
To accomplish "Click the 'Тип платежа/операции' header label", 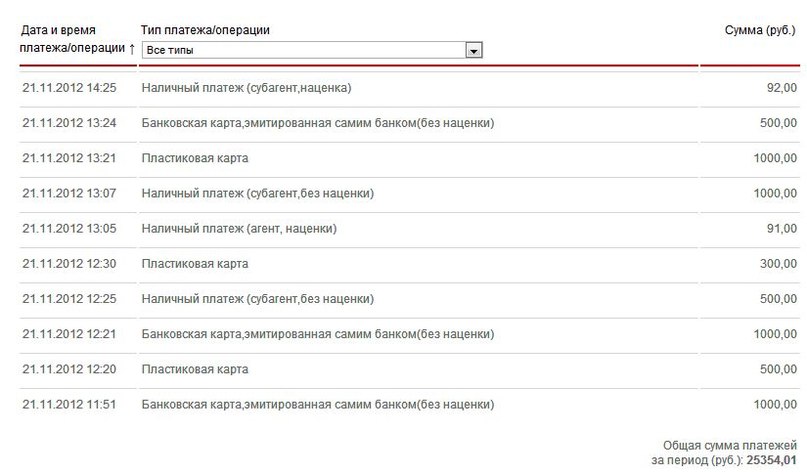I will point(205,30).
